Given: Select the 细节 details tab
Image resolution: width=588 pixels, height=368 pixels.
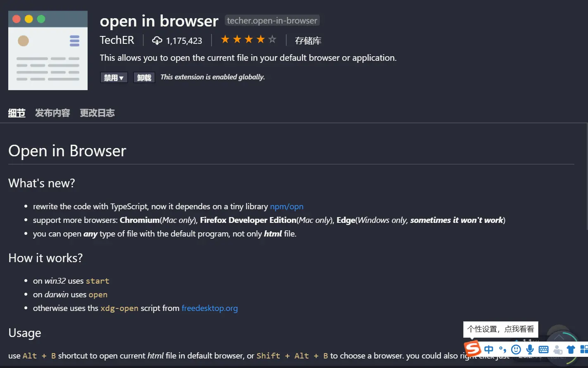Looking at the screenshot, I should (x=17, y=113).
